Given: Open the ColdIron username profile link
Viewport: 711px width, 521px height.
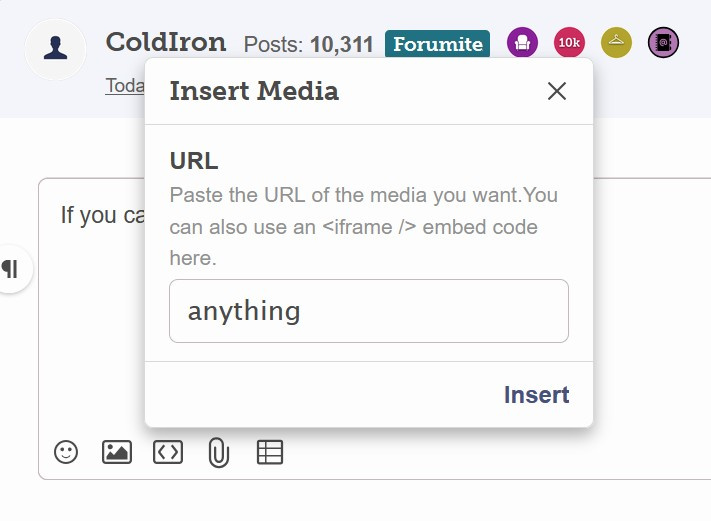Looking at the screenshot, I should click(166, 43).
